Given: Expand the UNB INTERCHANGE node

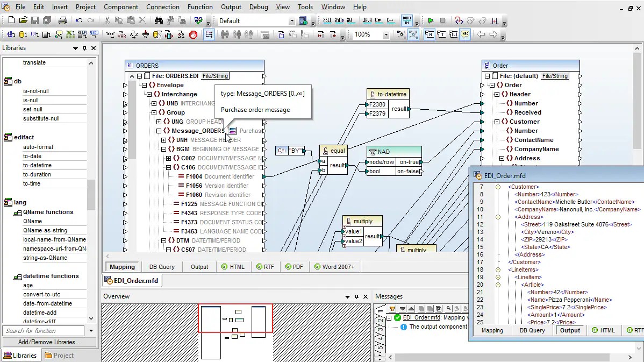Looking at the screenshot, I should tap(154, 103).
